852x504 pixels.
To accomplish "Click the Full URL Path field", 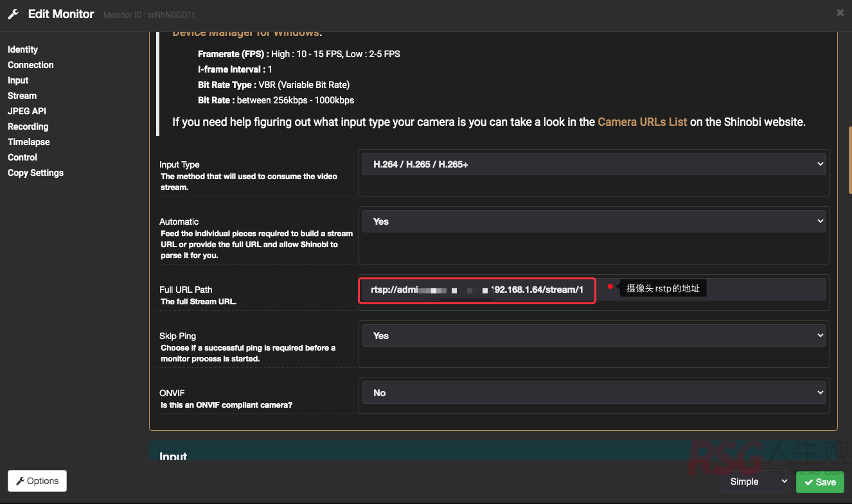I will [594, 290].
